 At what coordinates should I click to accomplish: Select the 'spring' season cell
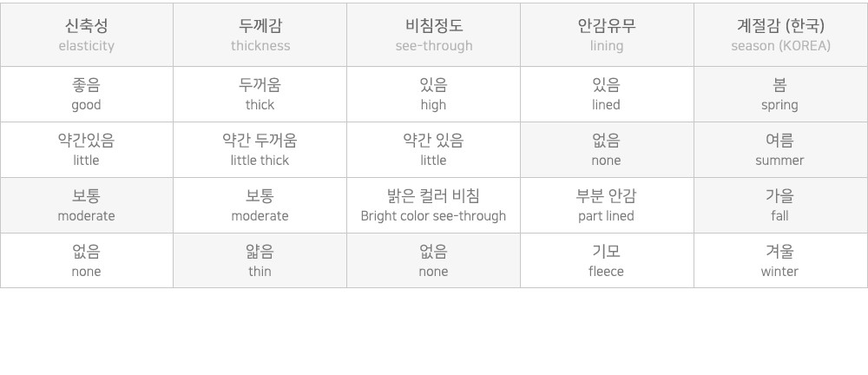pyautogui.click(x=780, y=94)
